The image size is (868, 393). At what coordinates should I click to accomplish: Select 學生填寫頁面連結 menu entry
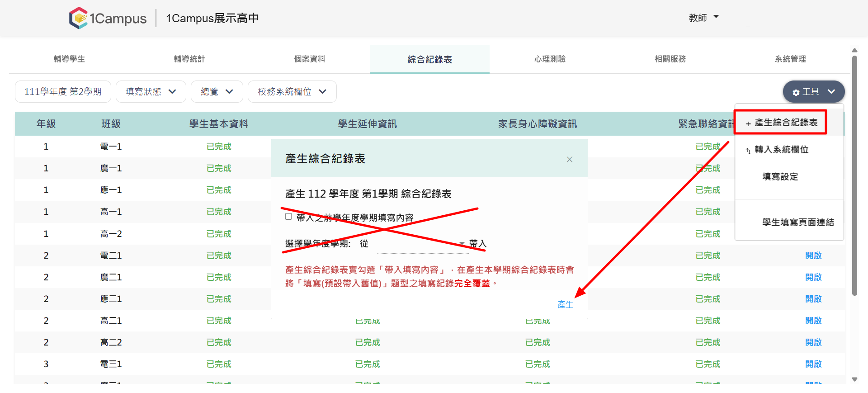(x=789, y=223)
